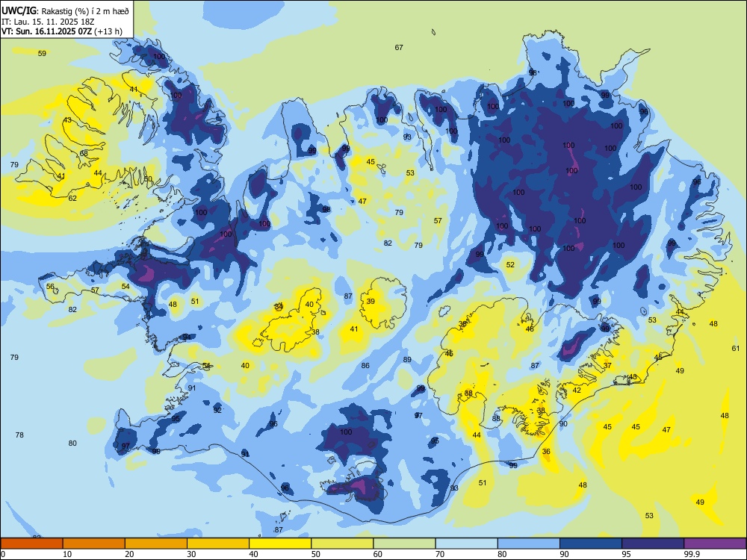Click the legend scale label '30'
The height and width of the screenshot is (560, 747).
tap(191, 554)
